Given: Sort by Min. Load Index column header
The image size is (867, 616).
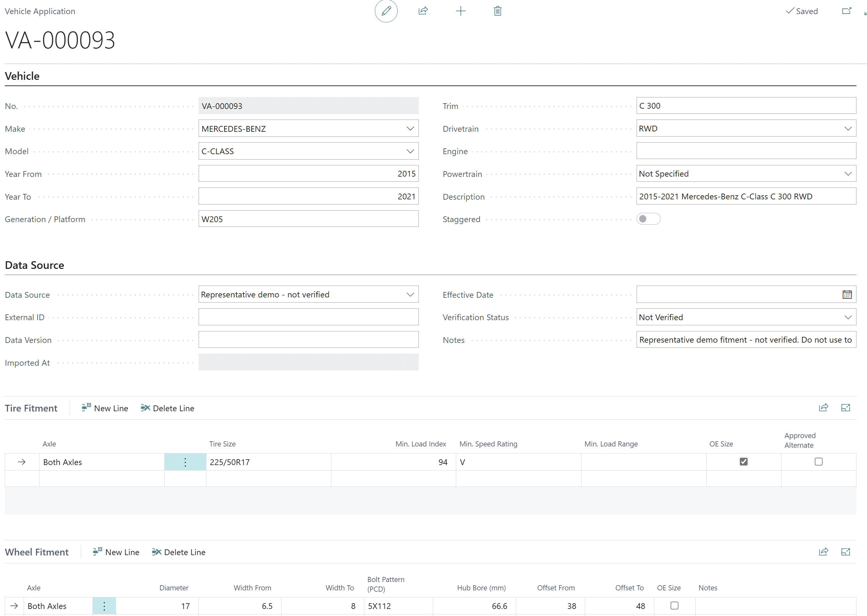Looking at the screenshot, I should click(420, 444).
